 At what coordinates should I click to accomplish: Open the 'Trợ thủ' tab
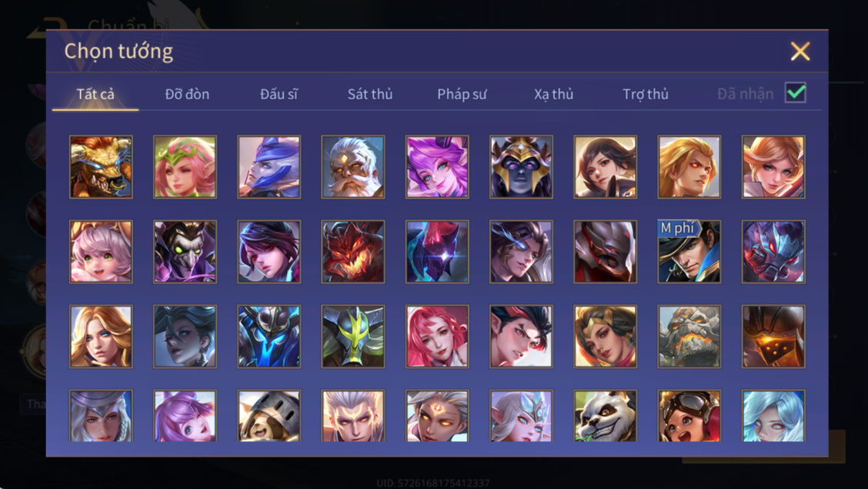[x=646, y=94]
